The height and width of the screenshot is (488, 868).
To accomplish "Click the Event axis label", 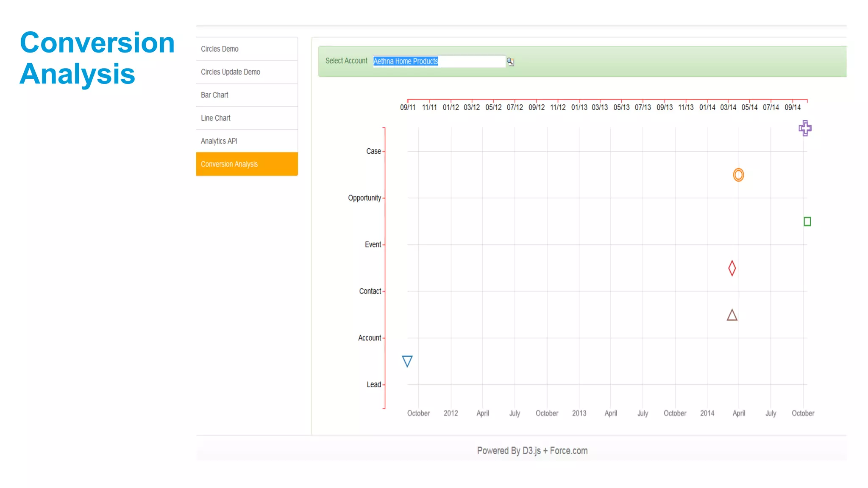I will (x=373, y=244).
